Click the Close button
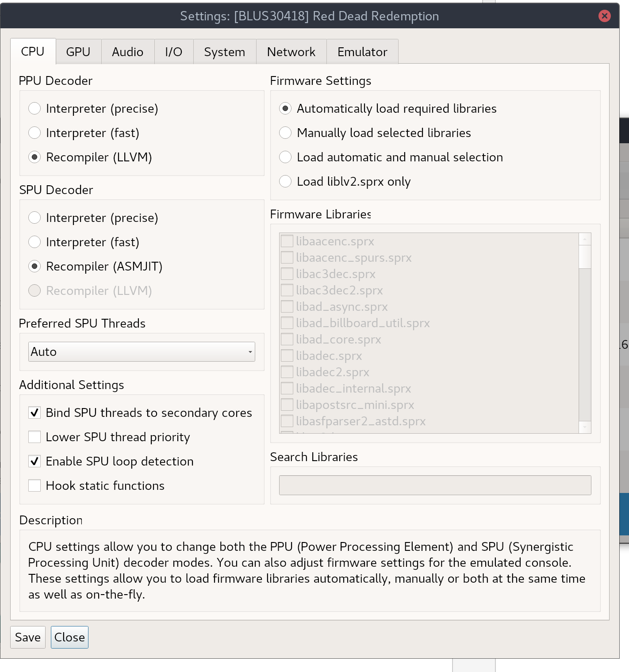The image size is (629, 672). [x=69, y=637]
